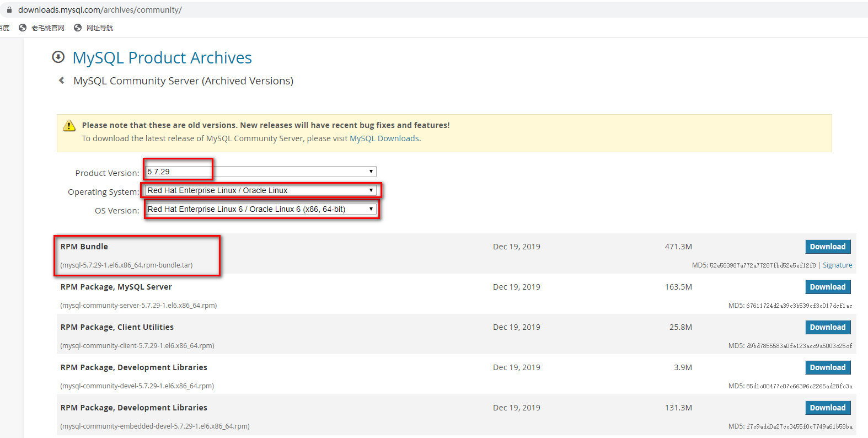
Task: Click the globe icon beside 网址导航 bookmark
Action: (x=78, y=28)
